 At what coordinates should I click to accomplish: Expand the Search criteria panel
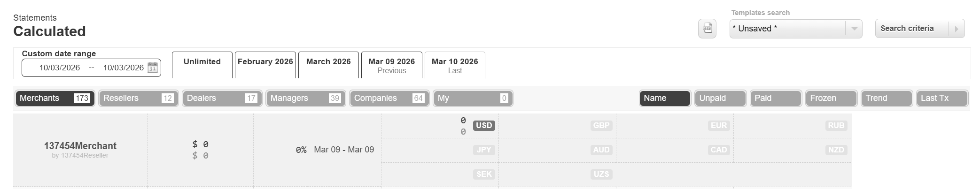tap(919, 29)
